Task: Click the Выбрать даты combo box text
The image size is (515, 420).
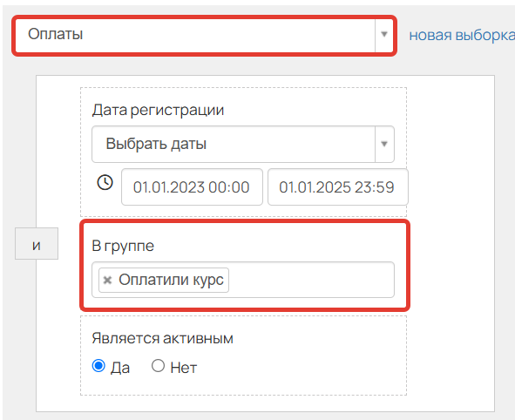Action: coord(156,144)
